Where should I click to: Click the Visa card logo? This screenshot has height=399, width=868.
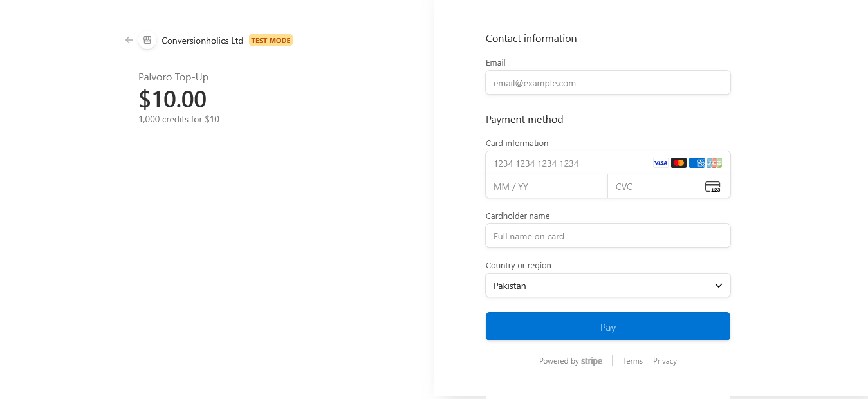click(x=661, y=163)
